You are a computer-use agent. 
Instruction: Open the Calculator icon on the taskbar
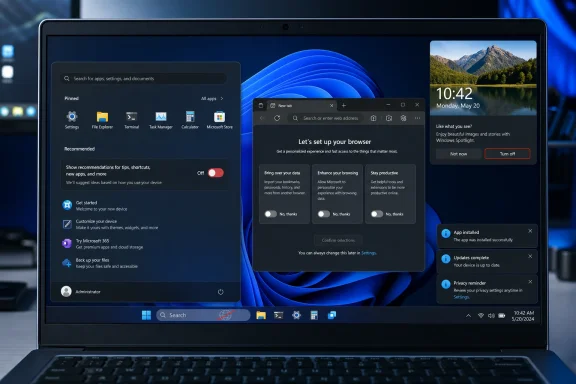pyautogui.click(x=314, y=315)
